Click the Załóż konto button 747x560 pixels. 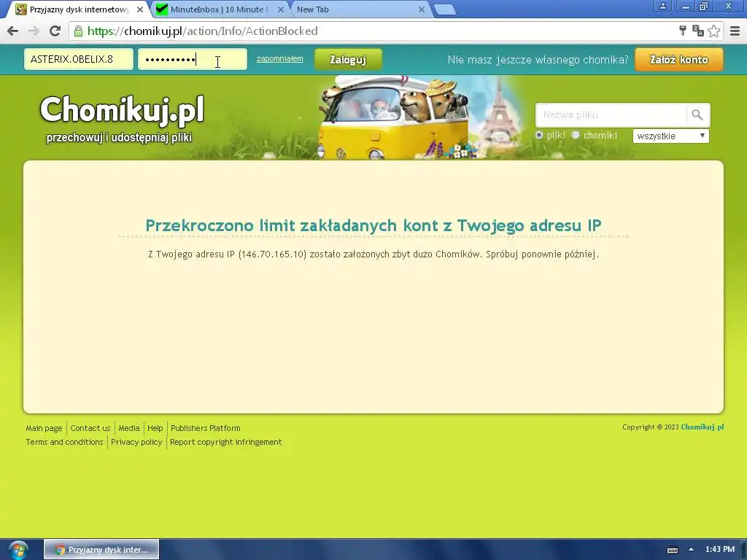679,60
